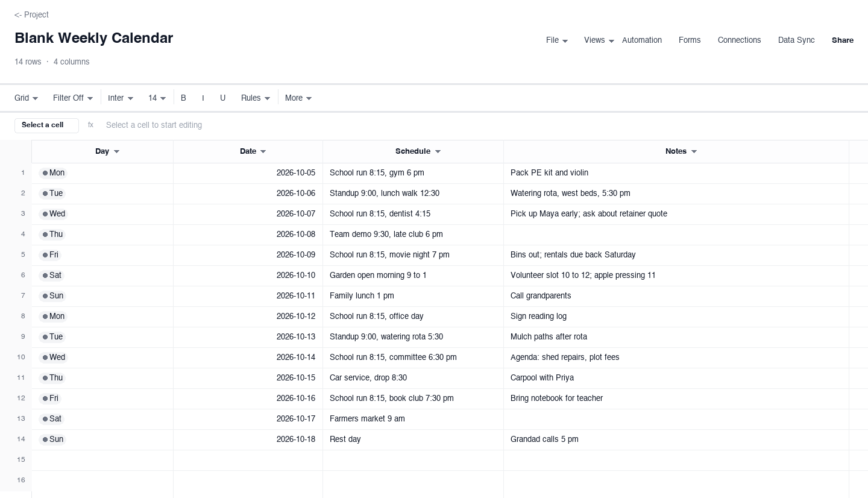Select the 'Farmers market 9 am' cell

(413, 419)
